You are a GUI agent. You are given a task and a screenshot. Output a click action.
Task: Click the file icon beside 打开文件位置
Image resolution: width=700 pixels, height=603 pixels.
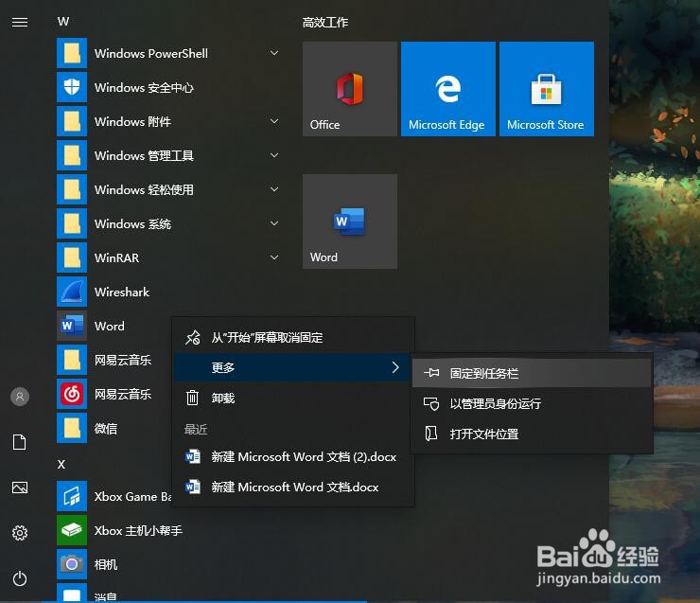coord(430,434)
